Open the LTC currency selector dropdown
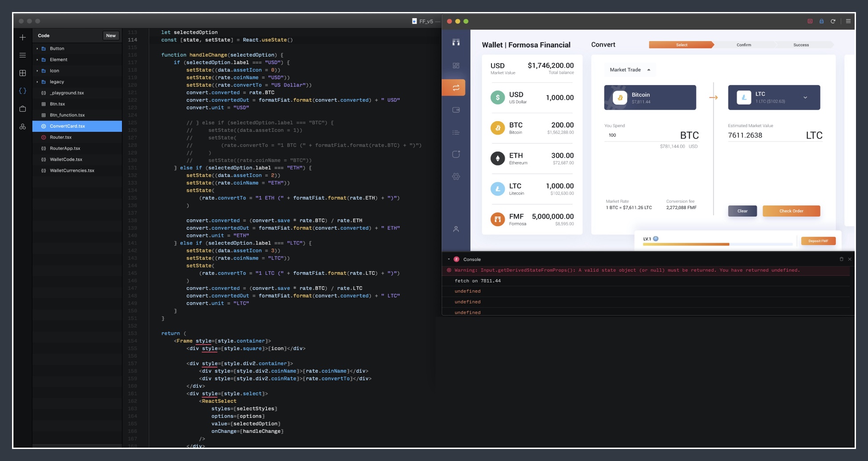Viewport: 868px width, 461px height. (805, 98)
